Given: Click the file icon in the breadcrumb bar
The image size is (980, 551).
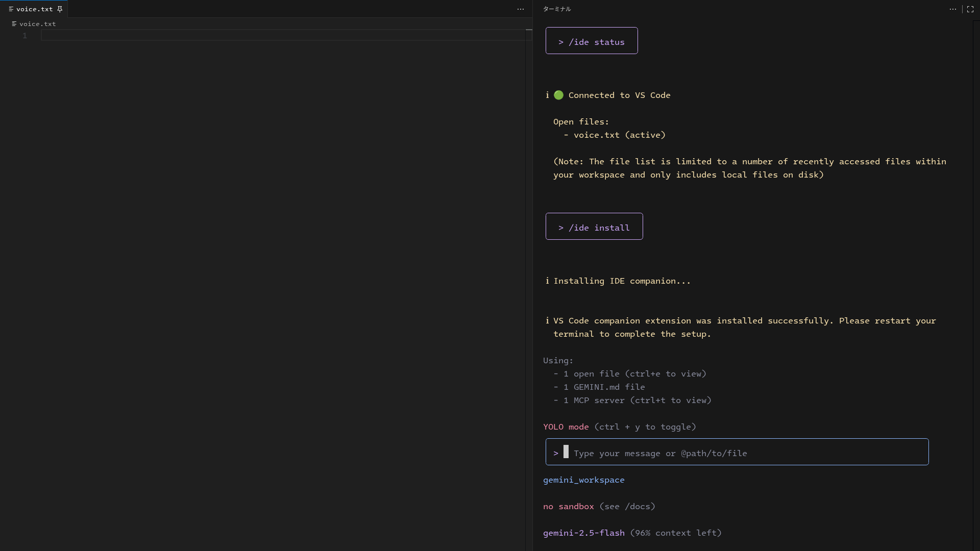Looking at the screenshot, I should point(14,23).
